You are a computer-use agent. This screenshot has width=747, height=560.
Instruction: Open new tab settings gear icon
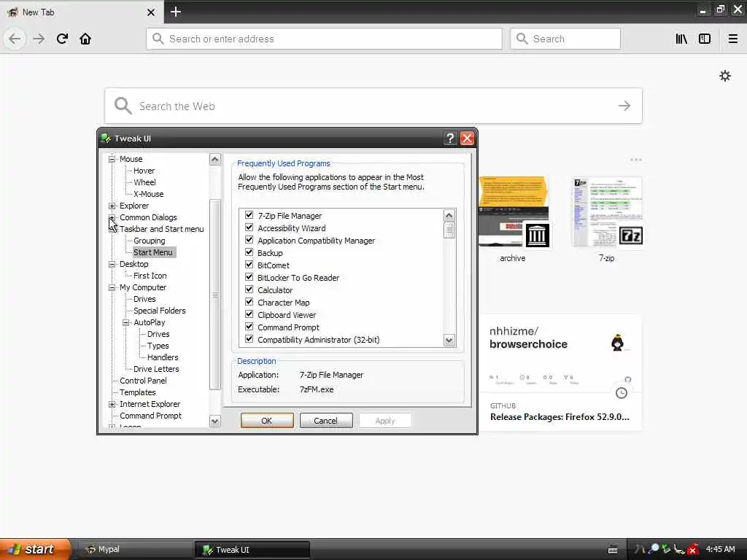[x=725, y=76]
